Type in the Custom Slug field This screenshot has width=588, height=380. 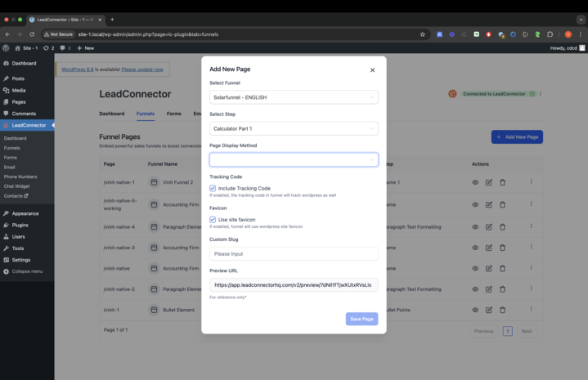(294, 254)
